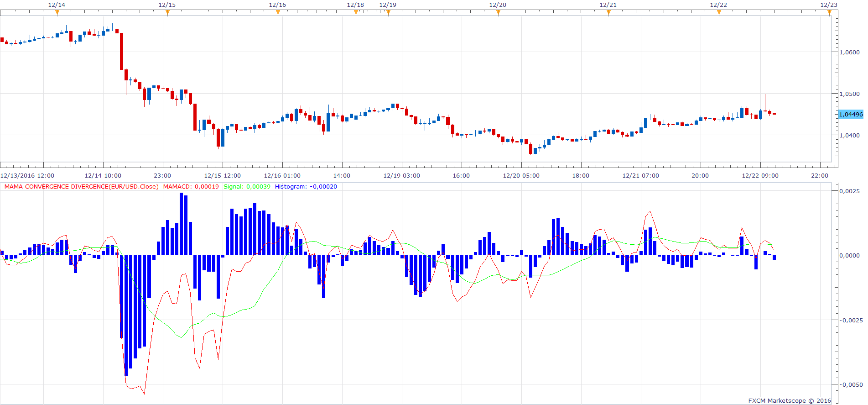The image size is (868, 405).
Task: Click the current price label 1,04496
Action: (851, 114)
